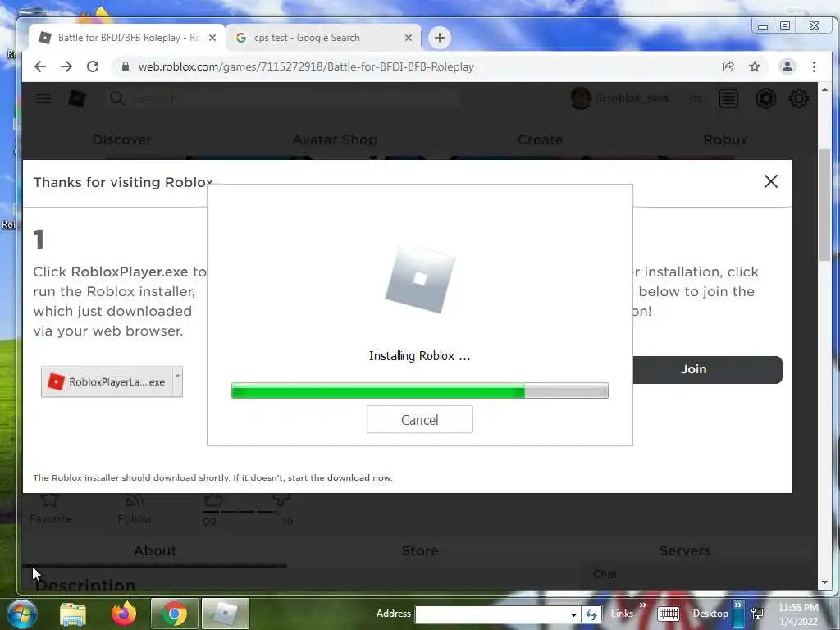Open the Discover nav item
Screen dimensions: 840x630
(x=122, y=139)
